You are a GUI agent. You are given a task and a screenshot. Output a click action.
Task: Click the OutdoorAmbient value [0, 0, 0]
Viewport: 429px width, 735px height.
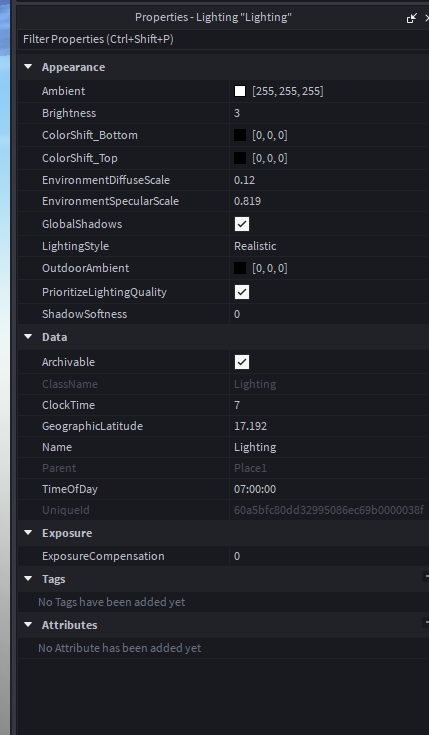pyautogui.click(x=270, y=268)
